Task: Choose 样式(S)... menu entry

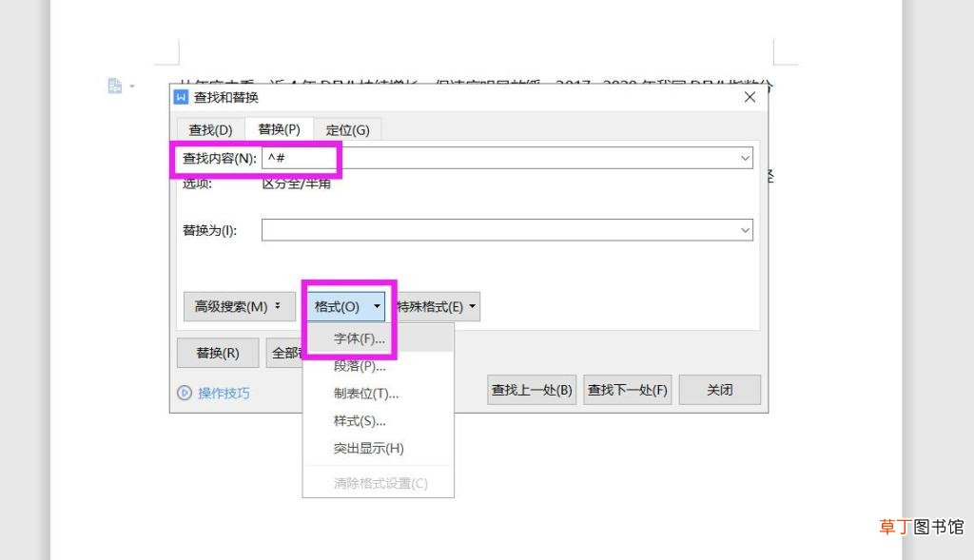Action: pyautogui.click(x=378, y=421)
